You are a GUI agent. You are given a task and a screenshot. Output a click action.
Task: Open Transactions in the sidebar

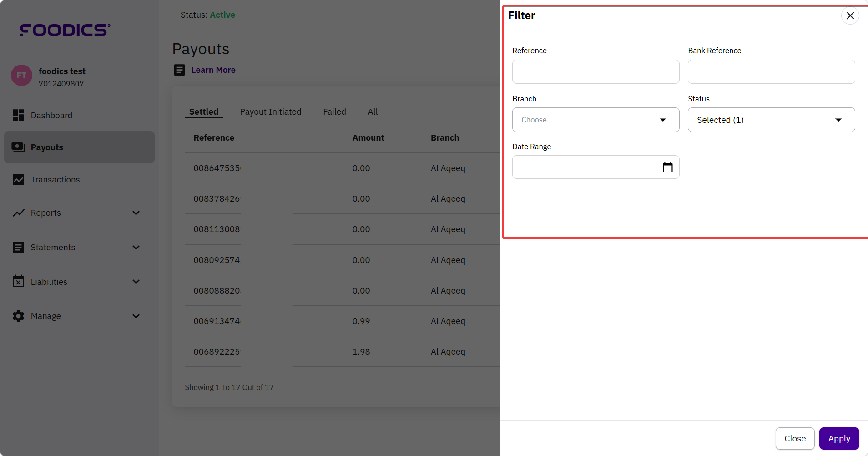click(79, 180)
